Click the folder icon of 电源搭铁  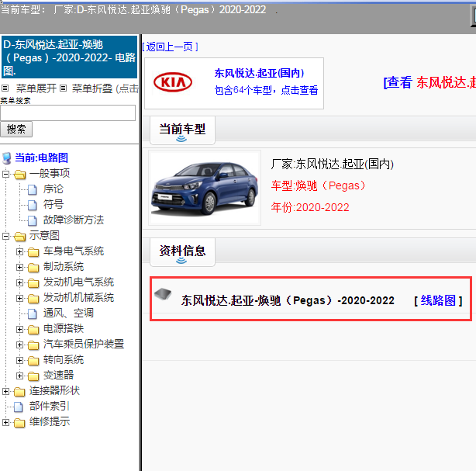tap(33, 330)
